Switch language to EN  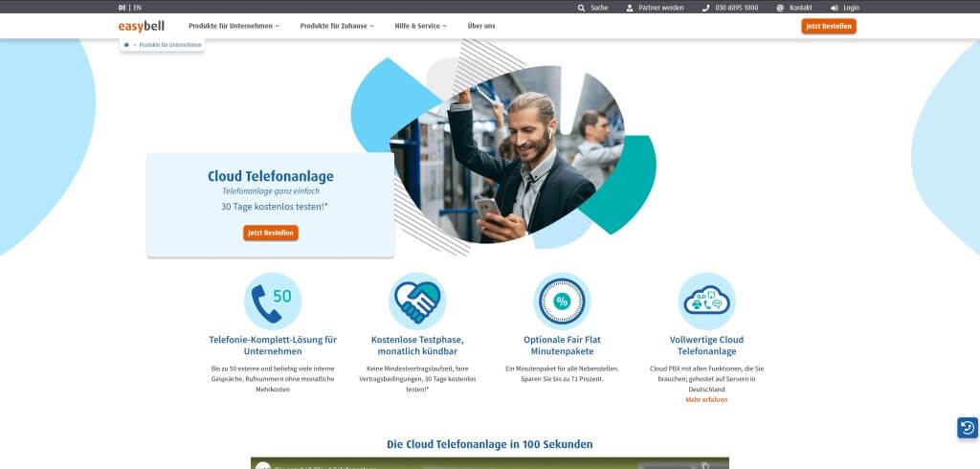point(138,8)
